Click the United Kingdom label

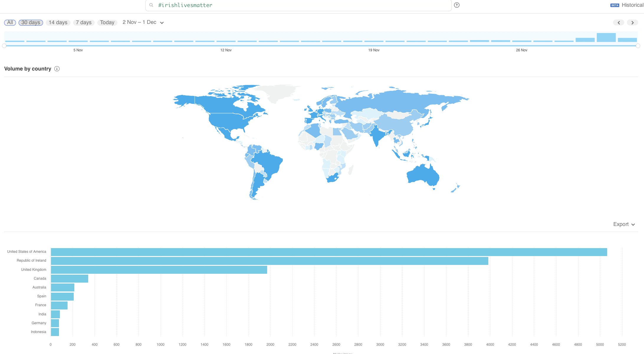34,270
